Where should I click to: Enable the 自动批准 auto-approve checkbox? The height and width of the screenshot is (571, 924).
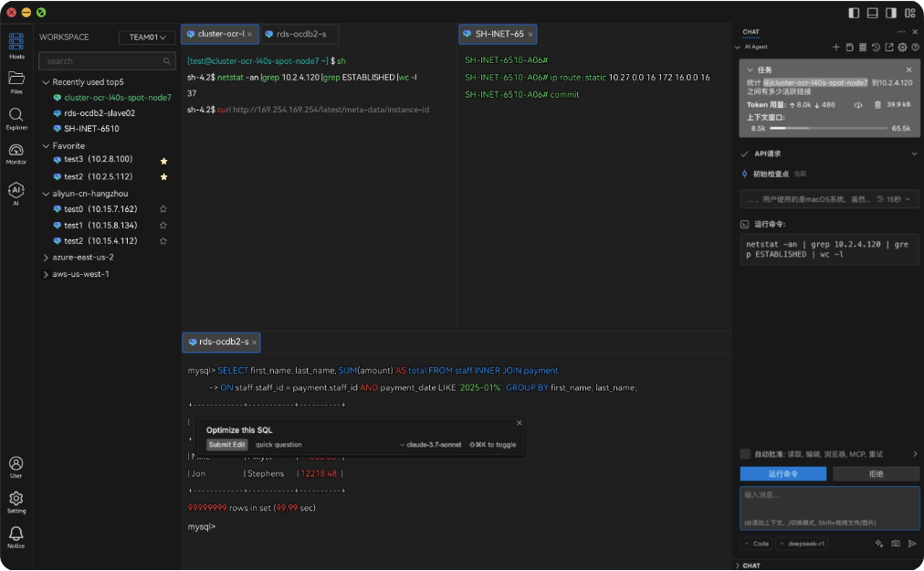pyautogui.click(x=745, y=454)
